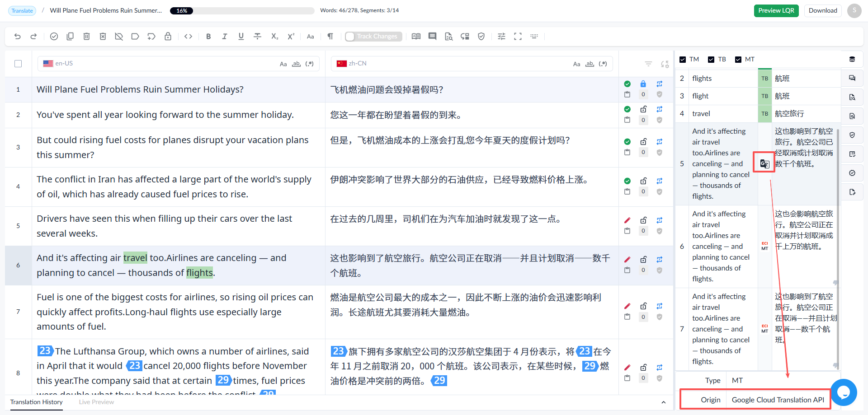Open the comments icon in the toolbar

point(433,37)
